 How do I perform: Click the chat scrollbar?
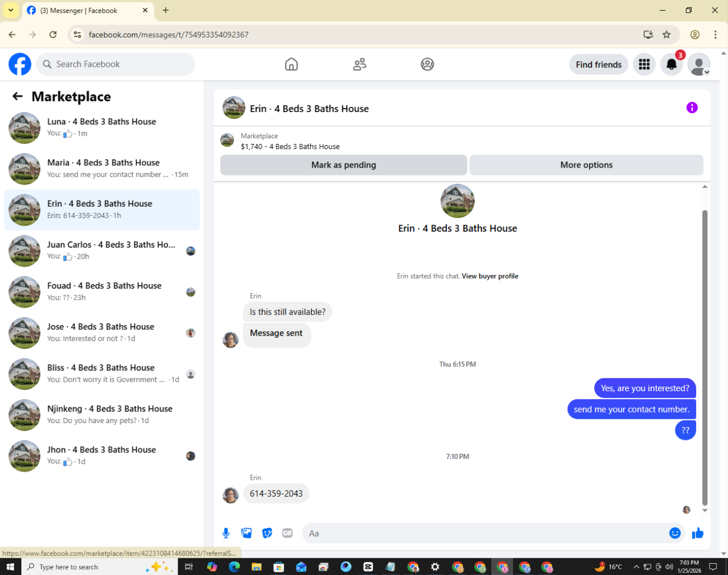tap(705, 357)
